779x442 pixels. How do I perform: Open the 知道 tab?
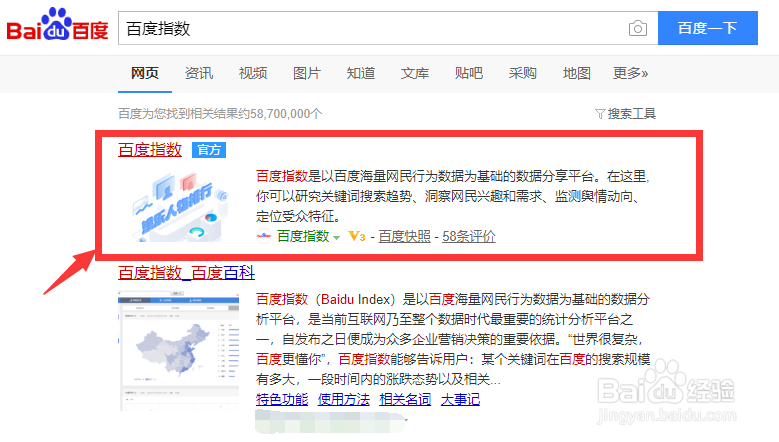click(x=361, y=74)
